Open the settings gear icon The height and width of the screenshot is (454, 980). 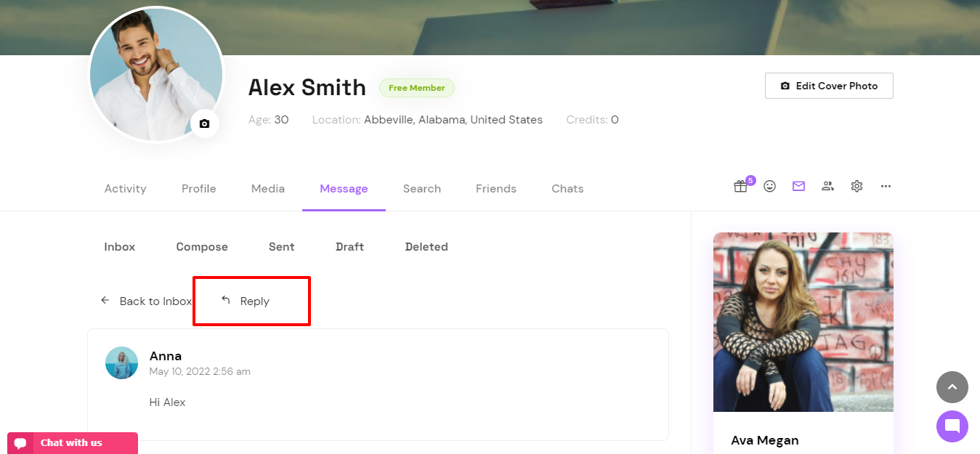(857, 187)
